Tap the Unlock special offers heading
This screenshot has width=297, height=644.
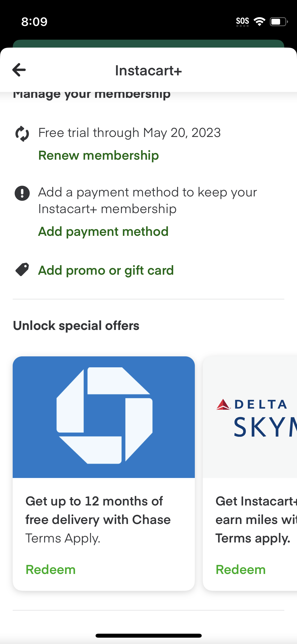(x=76, y=325)
